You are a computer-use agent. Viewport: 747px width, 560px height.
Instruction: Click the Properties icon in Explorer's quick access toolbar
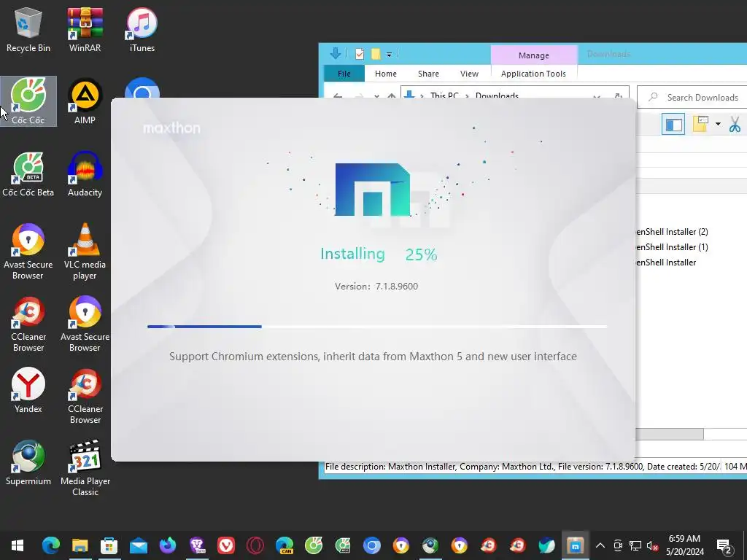(x=360, y=54)
